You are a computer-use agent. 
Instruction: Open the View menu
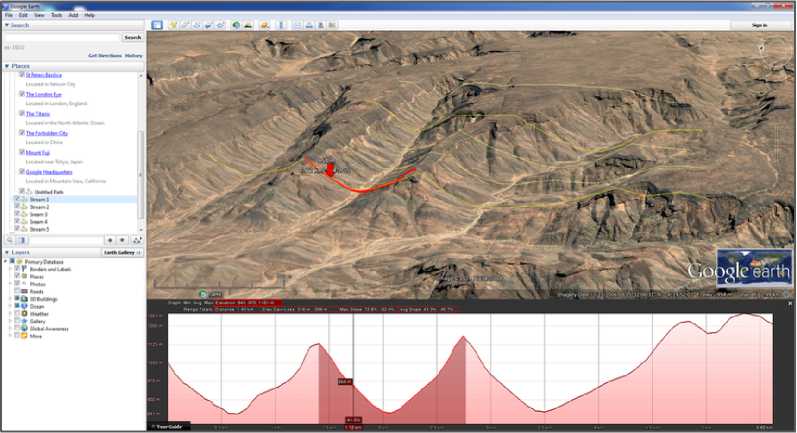point(39,15)
